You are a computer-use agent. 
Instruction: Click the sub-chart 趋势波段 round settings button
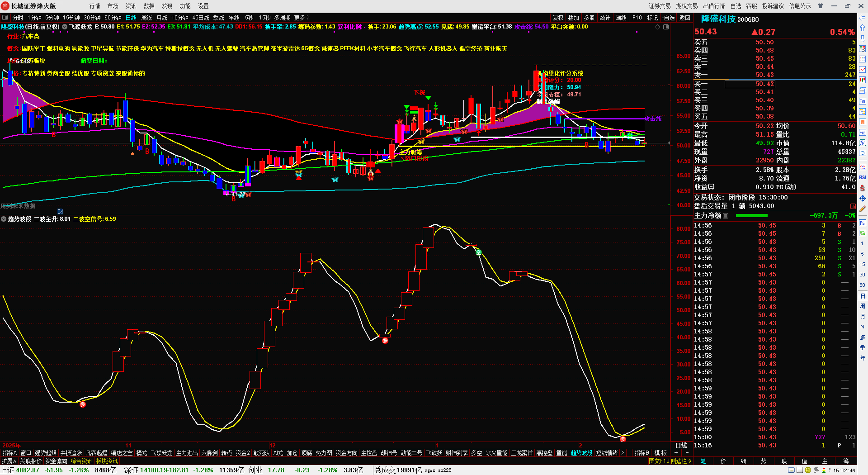pos(4,219)
